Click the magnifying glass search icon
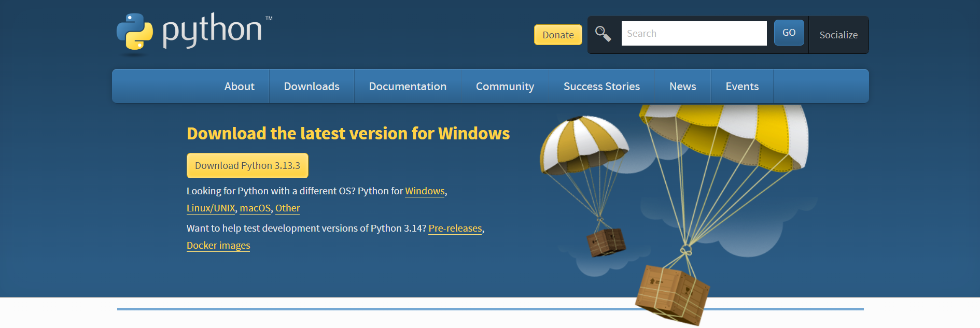 tap(603, 34)
